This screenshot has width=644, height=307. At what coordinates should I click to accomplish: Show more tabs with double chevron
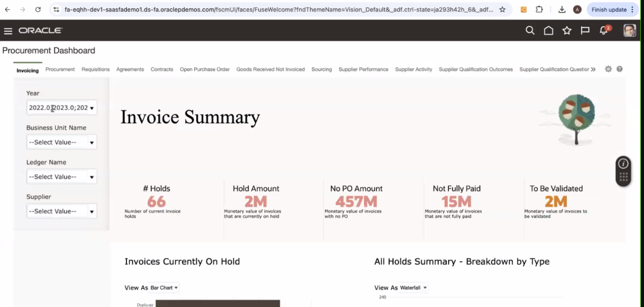(x=593, y=69)
